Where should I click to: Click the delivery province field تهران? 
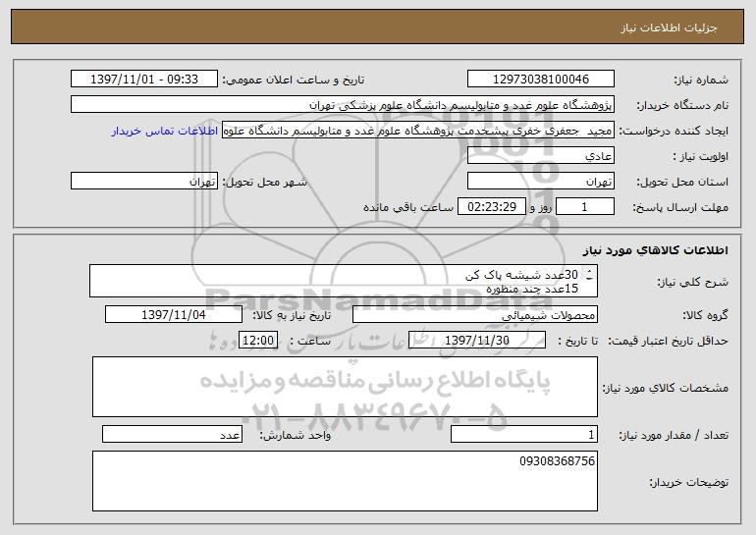pyautogui.click(x=540, y=182)
